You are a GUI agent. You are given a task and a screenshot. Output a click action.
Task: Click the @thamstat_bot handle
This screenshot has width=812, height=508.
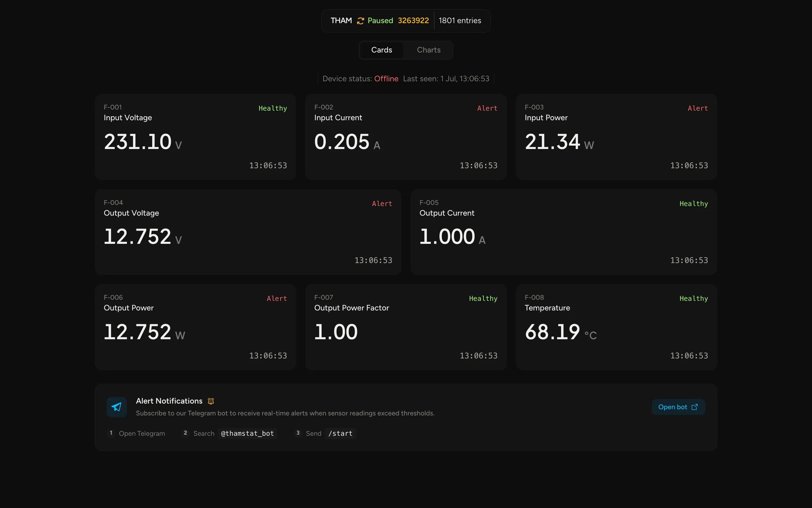(x=247, y=433)
